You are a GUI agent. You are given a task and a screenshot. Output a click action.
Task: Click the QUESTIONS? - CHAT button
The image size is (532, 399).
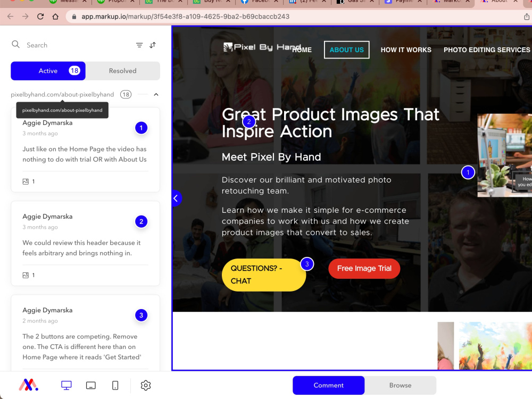click(264, 275)
